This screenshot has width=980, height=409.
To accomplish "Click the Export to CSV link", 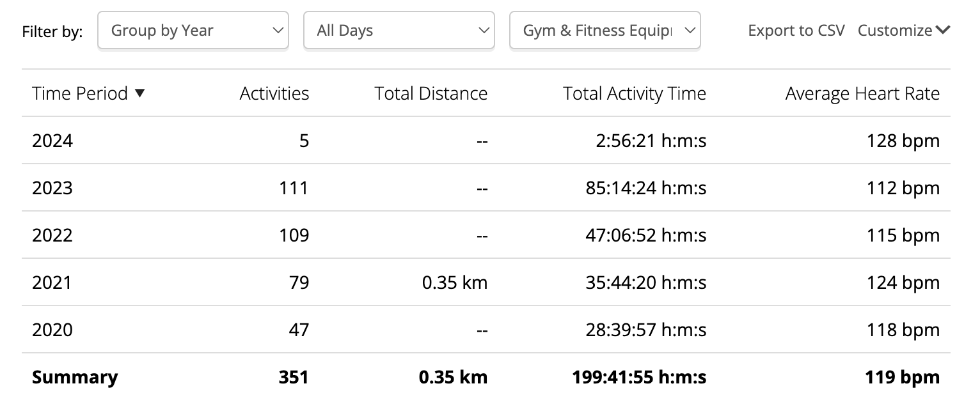I will (796, 30).
